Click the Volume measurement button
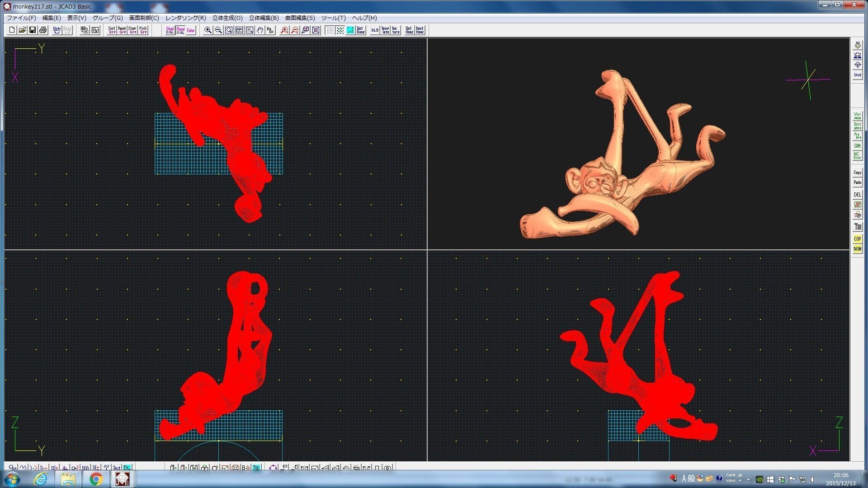868x488 pixels. pos(858,116)
